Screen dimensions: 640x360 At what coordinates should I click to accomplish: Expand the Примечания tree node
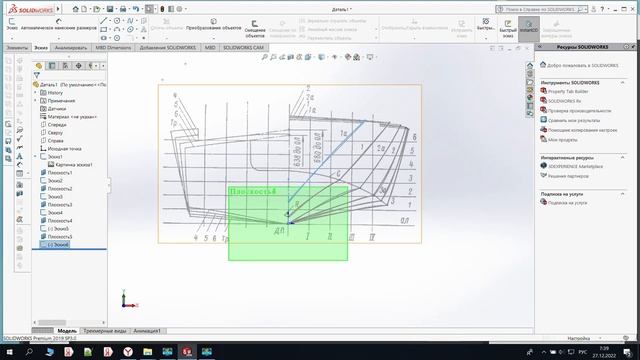(x=36, y=101)
